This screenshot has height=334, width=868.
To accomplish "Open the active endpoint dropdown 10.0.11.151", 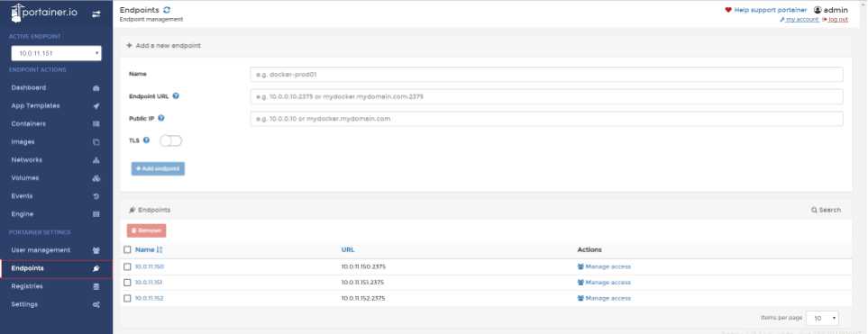I will [x=57, y=54].
